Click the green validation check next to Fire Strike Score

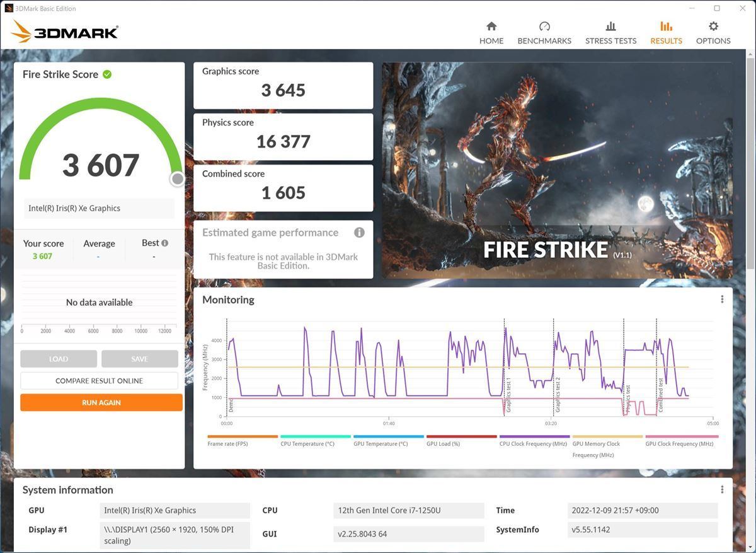coord(107,74)
